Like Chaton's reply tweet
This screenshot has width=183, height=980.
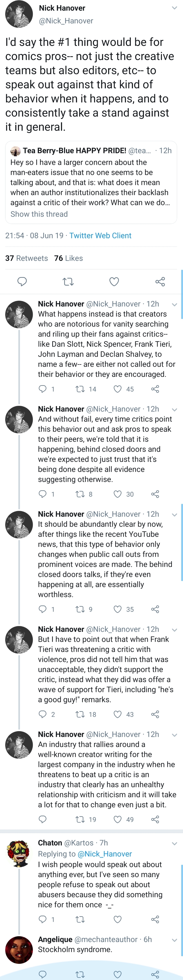[x=118, y=919]
